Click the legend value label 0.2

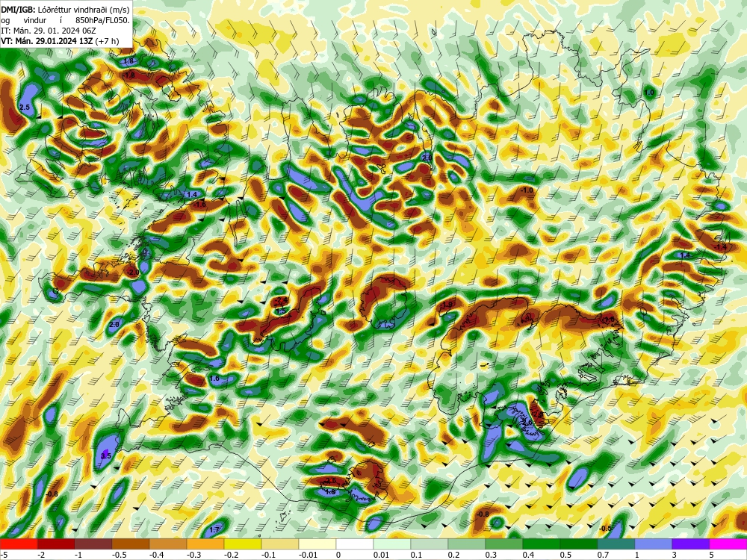point(453,555)
